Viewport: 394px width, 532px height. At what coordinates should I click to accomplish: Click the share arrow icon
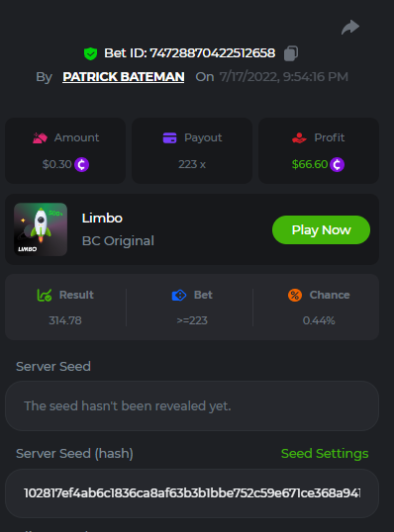click(x=350, y=27)
